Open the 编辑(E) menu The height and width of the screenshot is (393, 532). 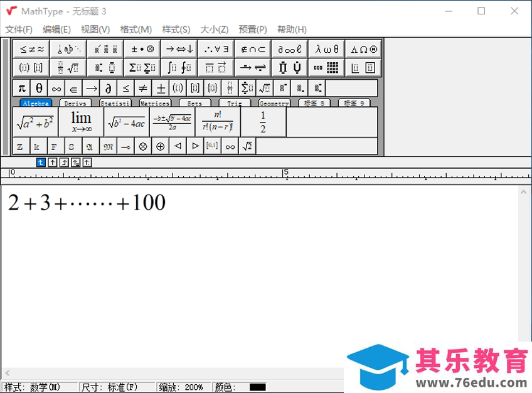(56, 30)
